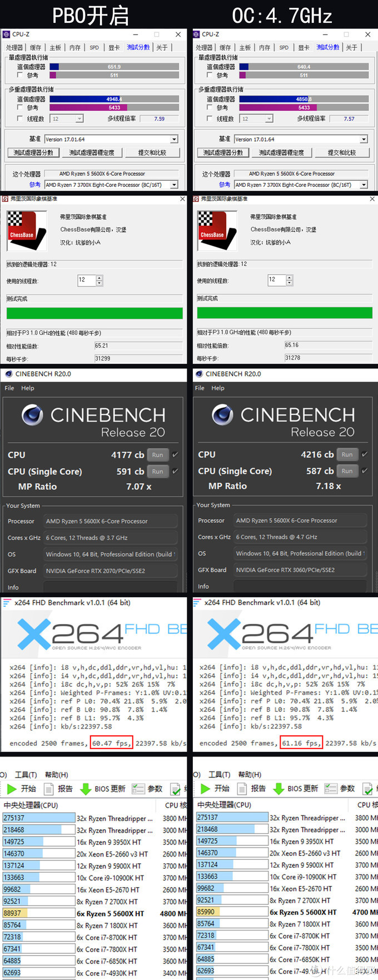
Task: Select 85990 Ryzen 5 5600X row, right bottom window
Action: coord(286,912)
